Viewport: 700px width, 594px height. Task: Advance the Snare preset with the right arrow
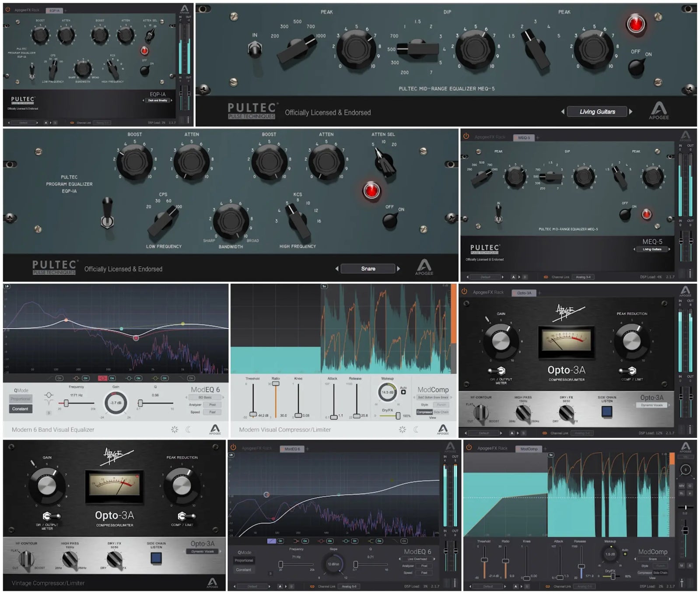(399, 268)
